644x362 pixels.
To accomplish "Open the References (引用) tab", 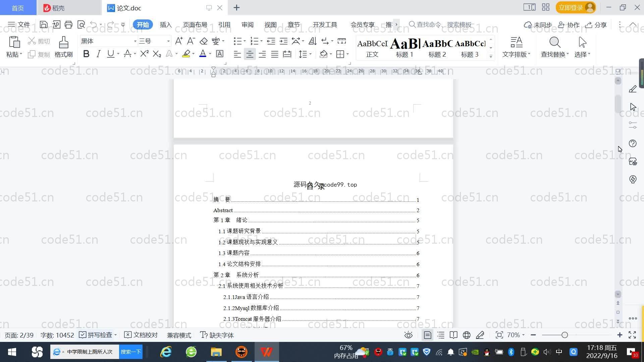I will pyautogui.click(x=224, y=25).
